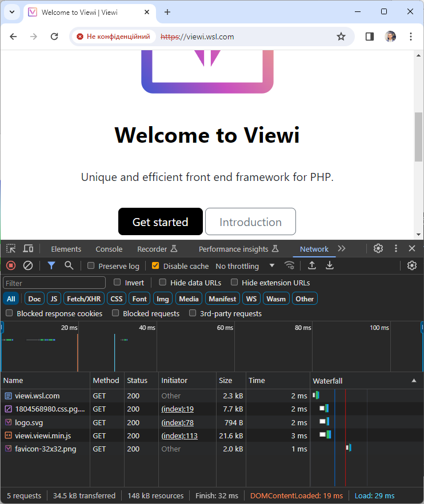
Task: Click the Get started button
Action: point(161,221)
